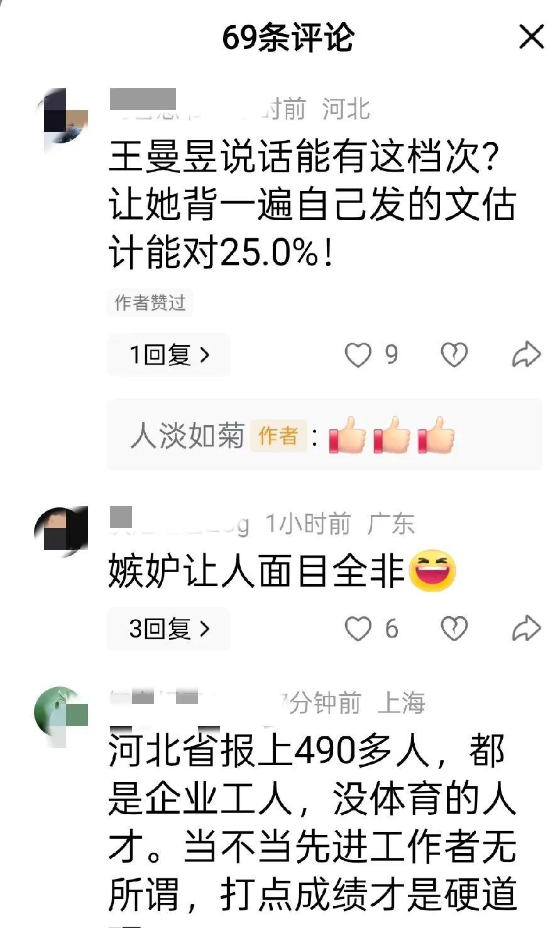Open the Hebei commenter's avatar
Image resolution: width=560 pixels, height=928 pixels.
tap(62, 116)
